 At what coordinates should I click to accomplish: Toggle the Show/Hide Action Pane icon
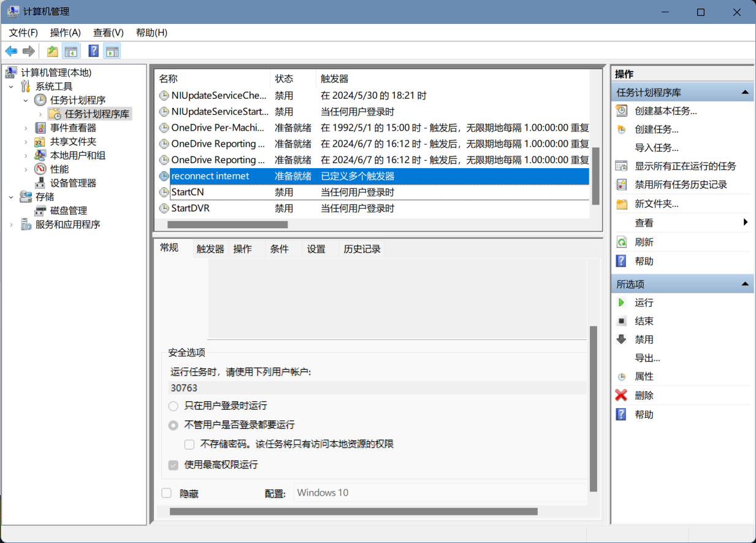[112, 51]
